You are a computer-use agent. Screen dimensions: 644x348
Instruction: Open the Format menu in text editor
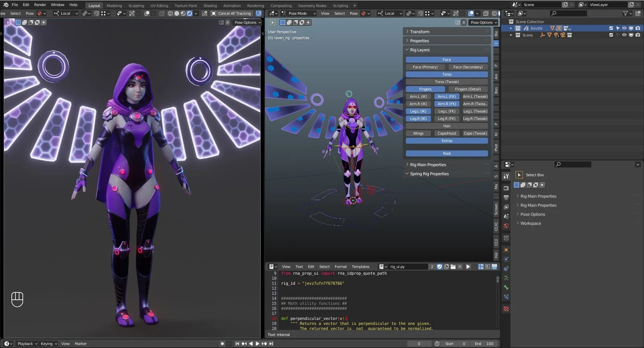click(341, 267)
